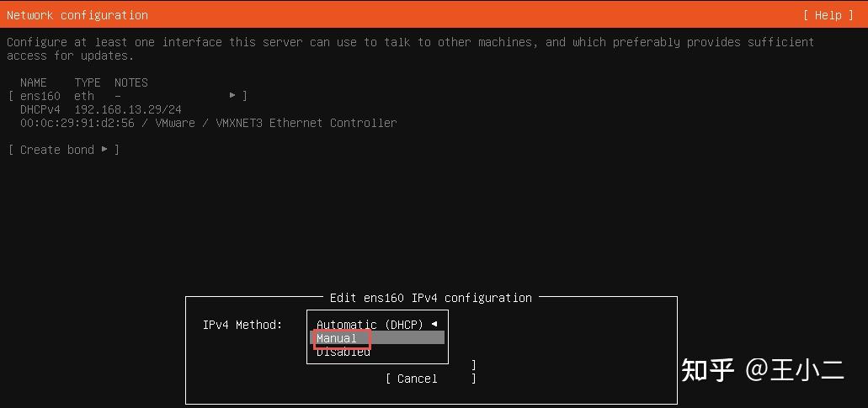This screenshot has width=868, height=408.
Task: Click the NAME column header
Action: (33, 83)
